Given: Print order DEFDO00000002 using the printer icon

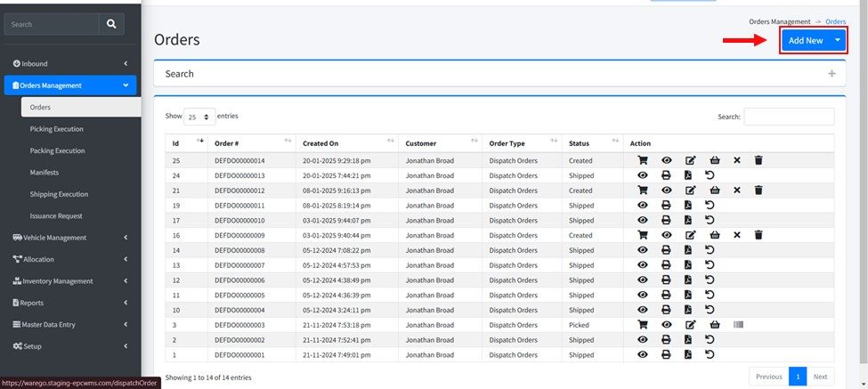Looking at the screenshot, I should pyautogui.click(x=666, y=340).
